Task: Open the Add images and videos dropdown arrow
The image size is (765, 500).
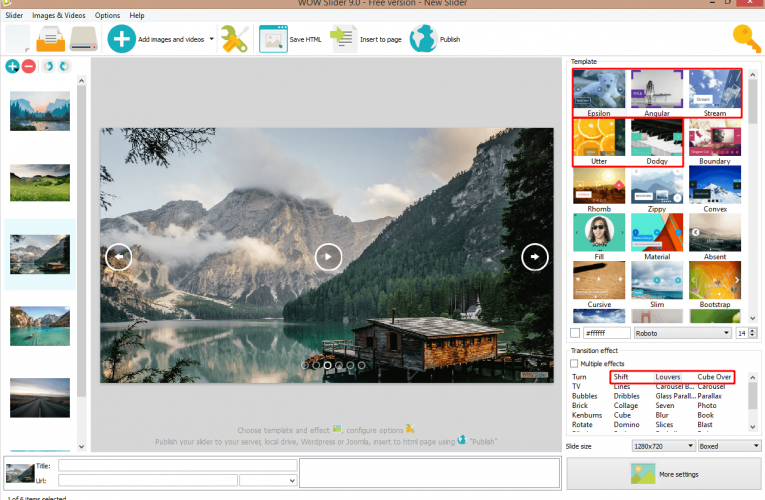Action: (211, 39)
